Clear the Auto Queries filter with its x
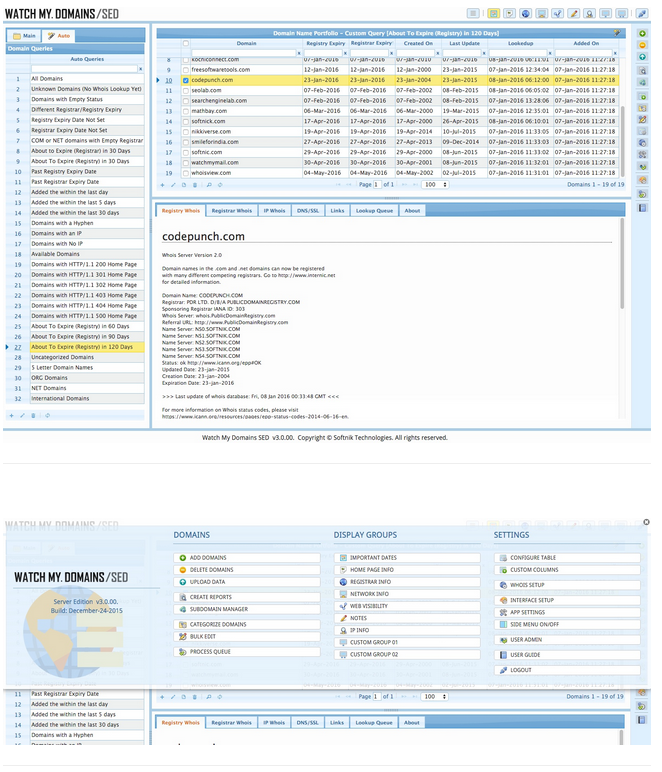The height and width of the screenshot is (772, 662). point(140,69)
